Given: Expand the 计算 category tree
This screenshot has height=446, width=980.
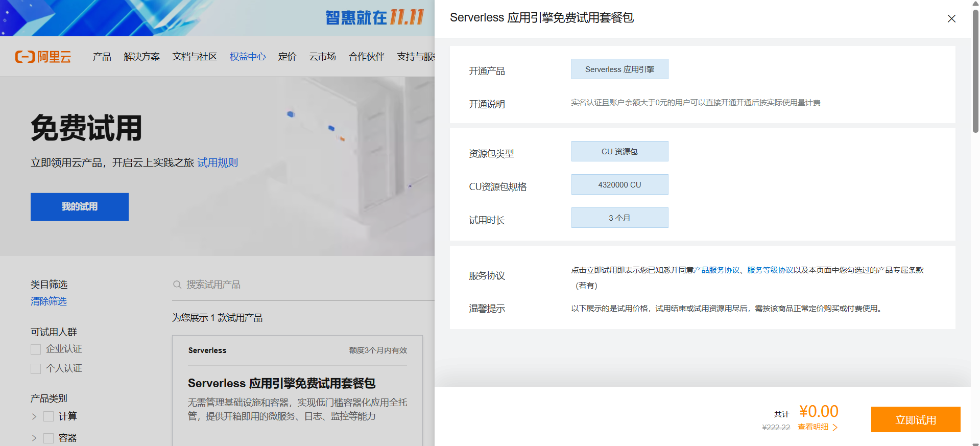Looking at the screenshot, I should (x=34, y=416).
